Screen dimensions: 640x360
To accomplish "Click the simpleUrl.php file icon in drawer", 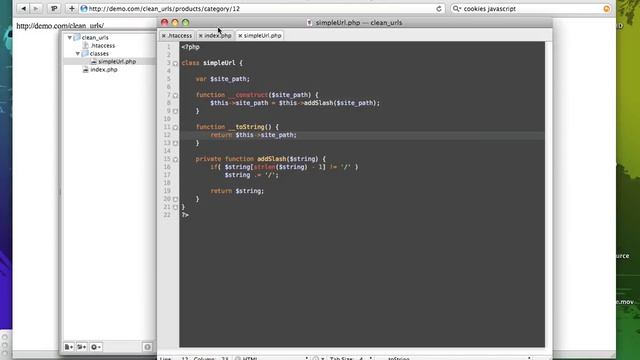I will pyautogui.click(x=94, y=62).
